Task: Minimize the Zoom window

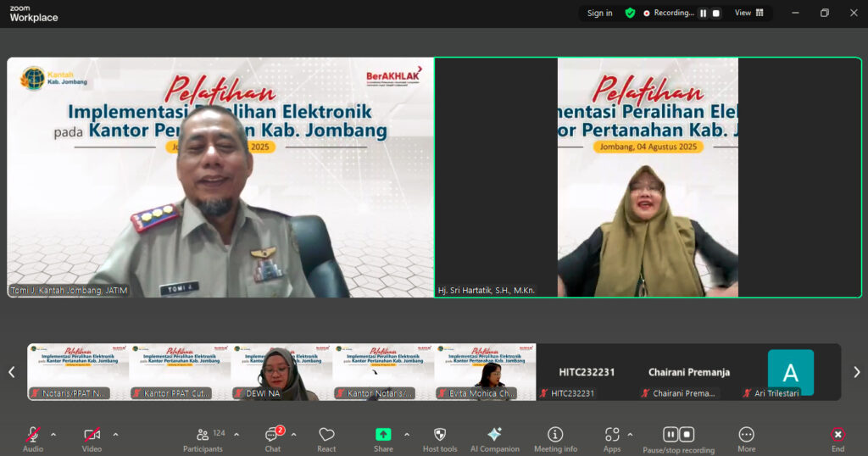Action: 795,13
